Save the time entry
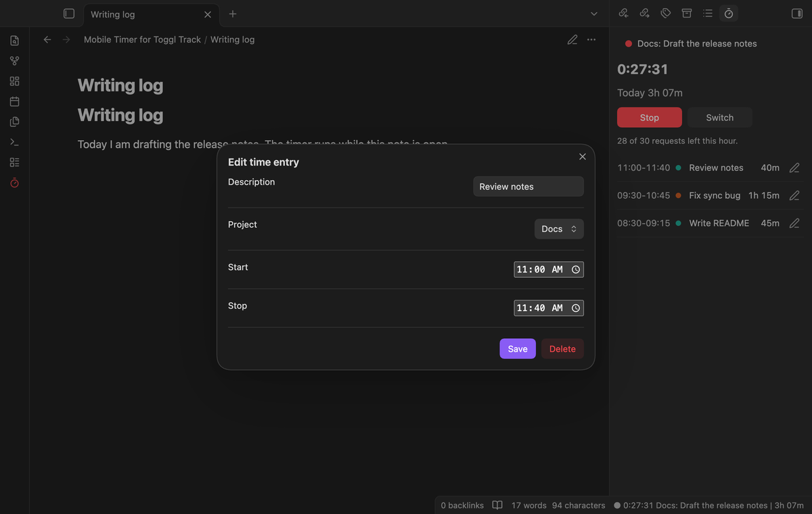 (518, 349)
